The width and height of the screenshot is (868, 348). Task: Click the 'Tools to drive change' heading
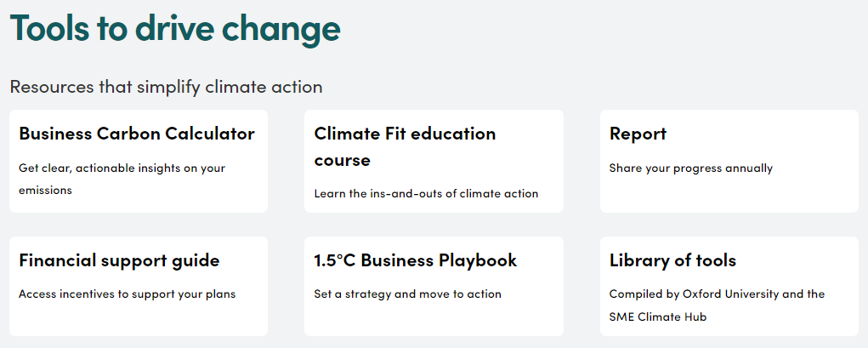tap(175, 29)
